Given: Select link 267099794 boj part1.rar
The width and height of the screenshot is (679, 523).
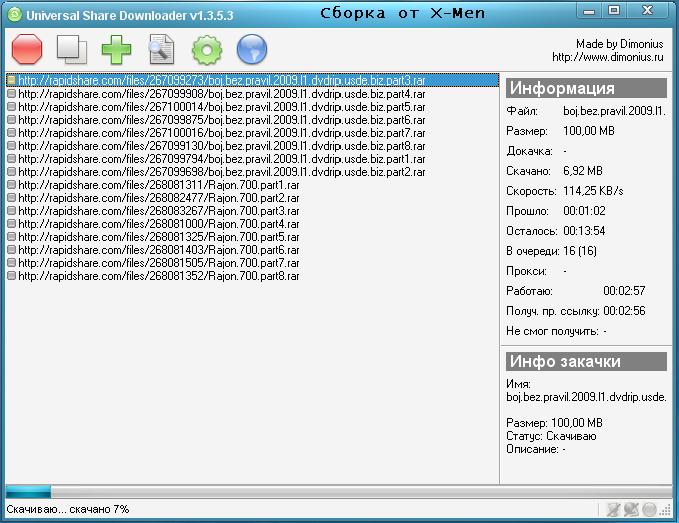Looking at the screenshot, I should click(222, 159).
